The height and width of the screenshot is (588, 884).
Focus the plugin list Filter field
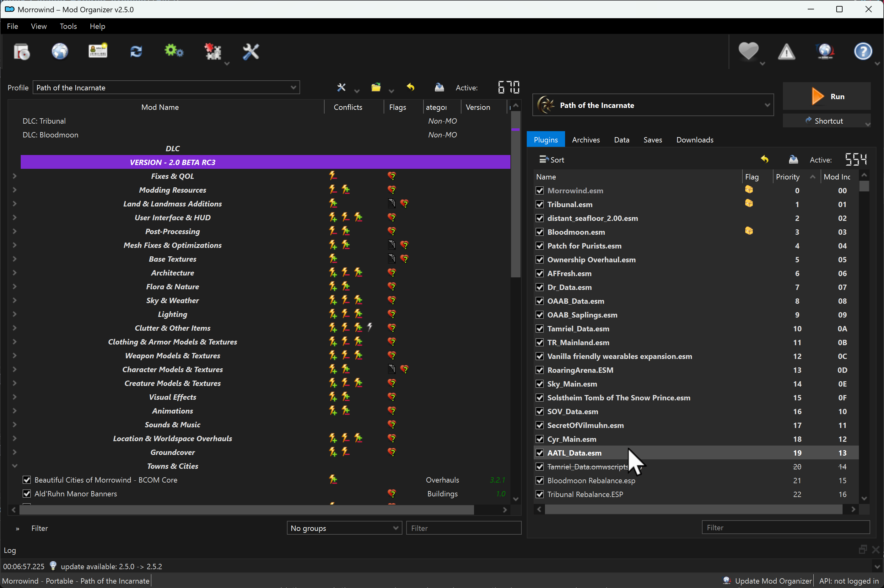[786, 528]
